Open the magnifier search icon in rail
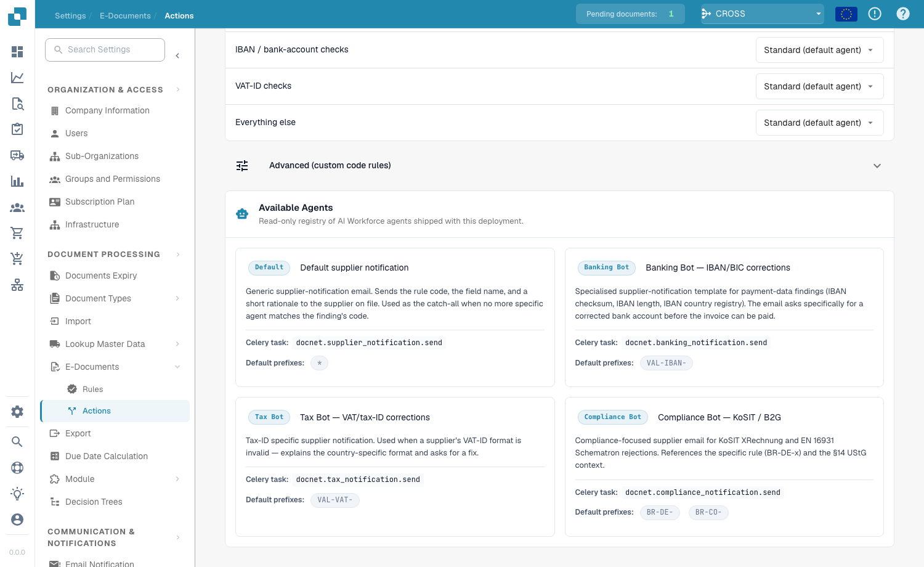 click(x=17, y=441)
